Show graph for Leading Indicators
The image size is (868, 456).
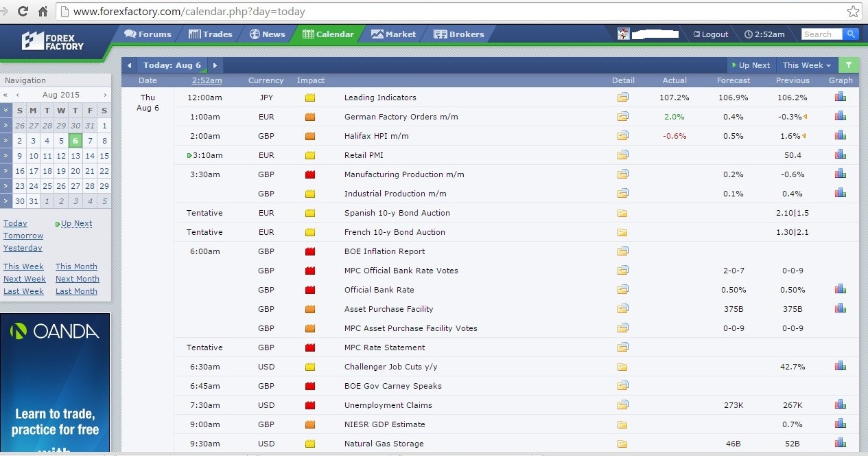[x=840, y=97]
